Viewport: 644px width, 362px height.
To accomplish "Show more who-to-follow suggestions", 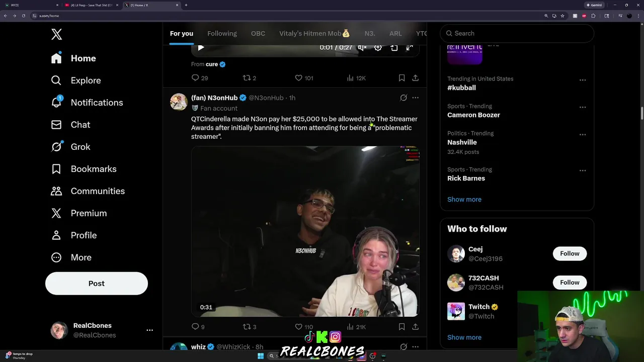I will [464, 337].
